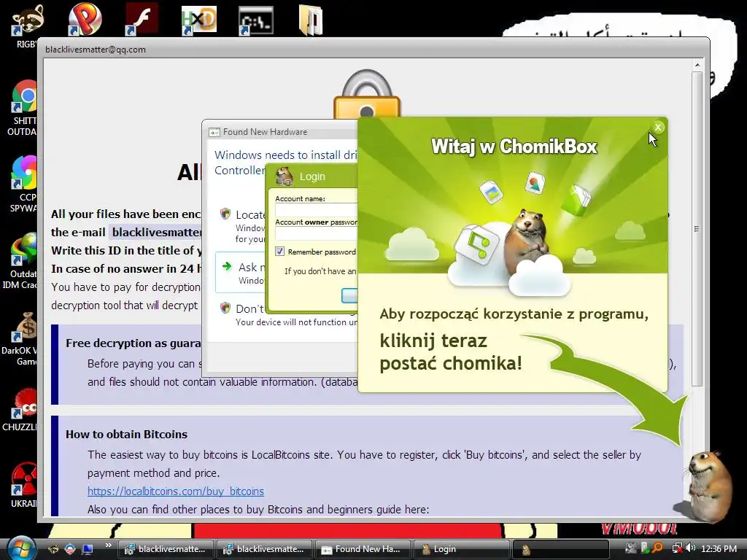Switch to first blacklivesmatte... taskbar button
747x560 pixels.
(x=166, y=549)
